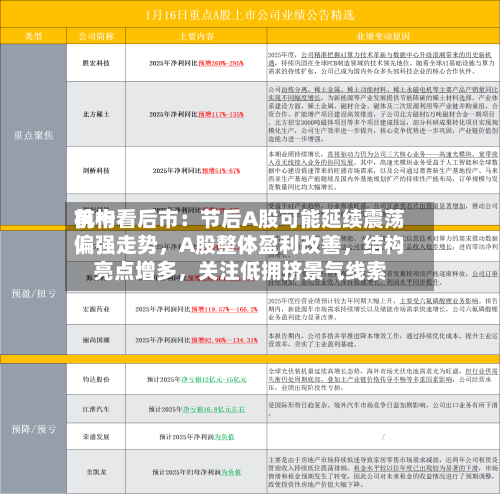Image resolution: width=500 pixels, height=494 pixels.
Task: Click company name '荣盛发展'
Action: pos(96,437)
